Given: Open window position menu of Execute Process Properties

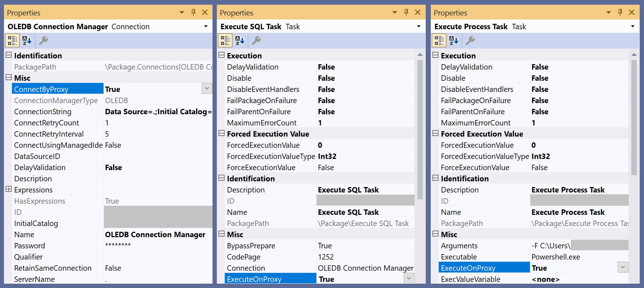Looking at the screenshot, I should pos(609,13).
